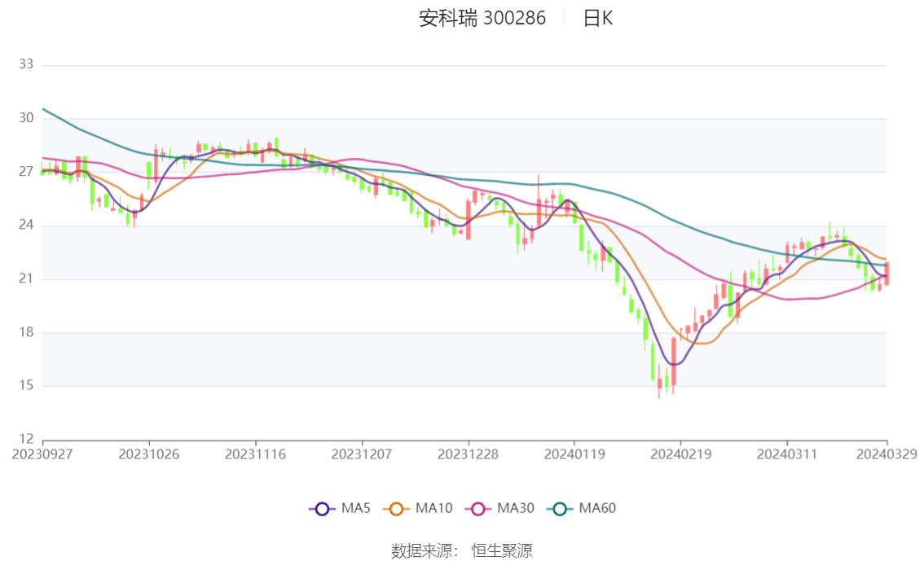Click the 21 price axis label
This screenshot has height=561, width=924.
pyautogui.click(x=26, y=278)
